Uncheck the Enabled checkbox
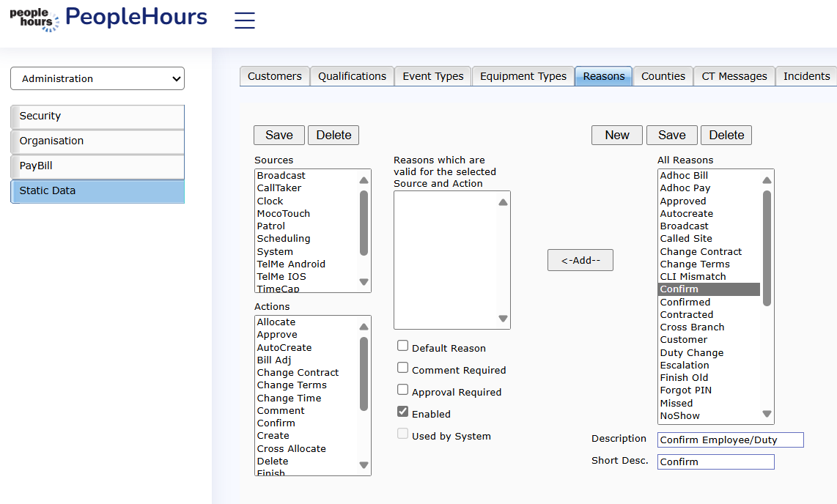The height and width of the screenshot is (504, 837). point(403,412)
